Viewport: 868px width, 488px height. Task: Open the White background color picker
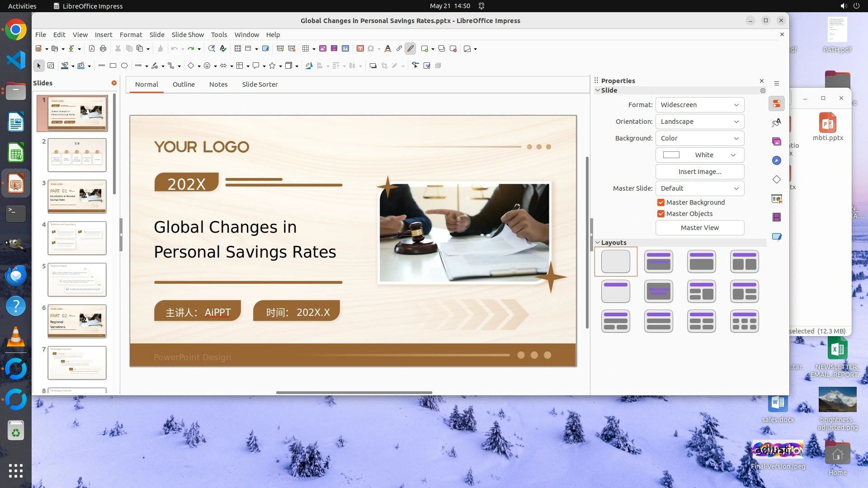[699, 155]
